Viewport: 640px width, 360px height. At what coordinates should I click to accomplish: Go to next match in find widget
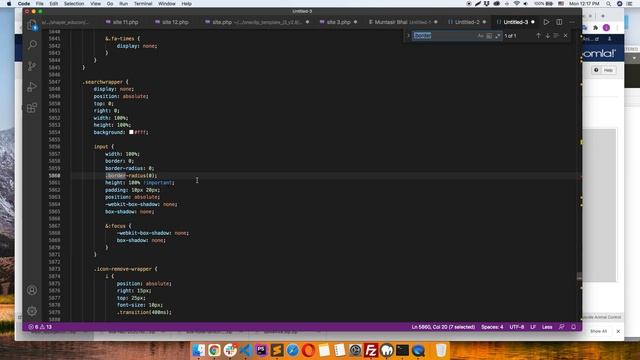click(547, 36)
